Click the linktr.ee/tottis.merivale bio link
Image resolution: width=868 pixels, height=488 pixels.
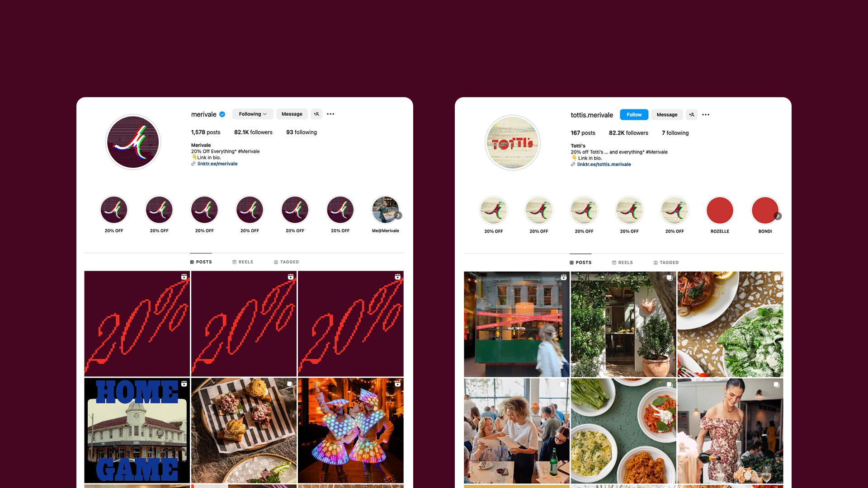[x=604, y=164]
